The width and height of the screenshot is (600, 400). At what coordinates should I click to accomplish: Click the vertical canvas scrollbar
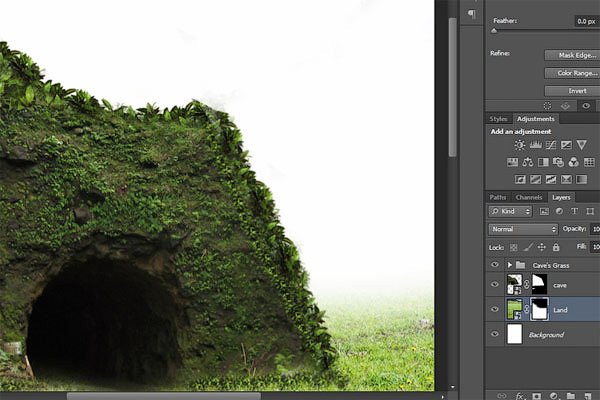pyautogui.click(x=453, y=87)
